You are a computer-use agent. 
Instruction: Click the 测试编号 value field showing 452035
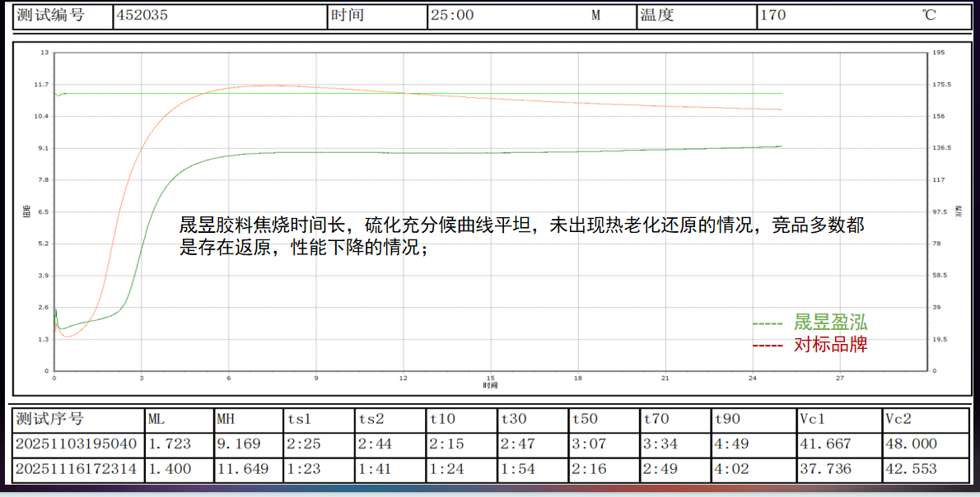[165, 13]
